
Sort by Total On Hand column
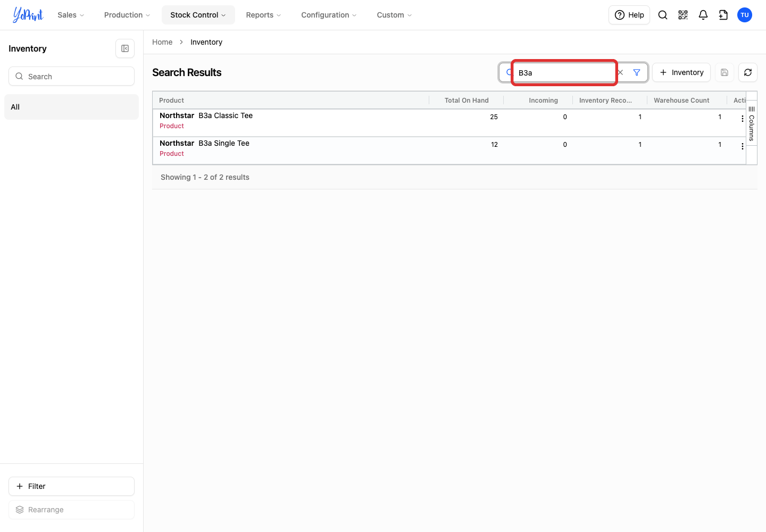pyautogui.click(x=467, y=100)
